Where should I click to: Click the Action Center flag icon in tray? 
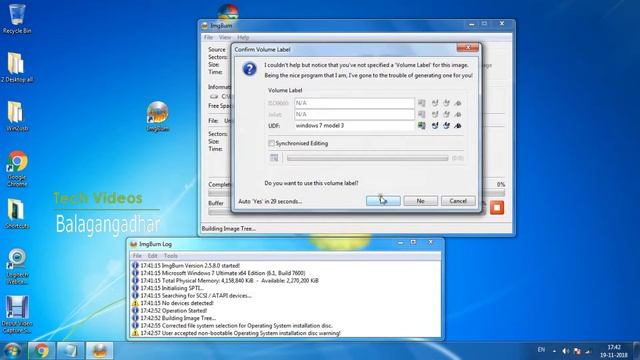point(577,351)
